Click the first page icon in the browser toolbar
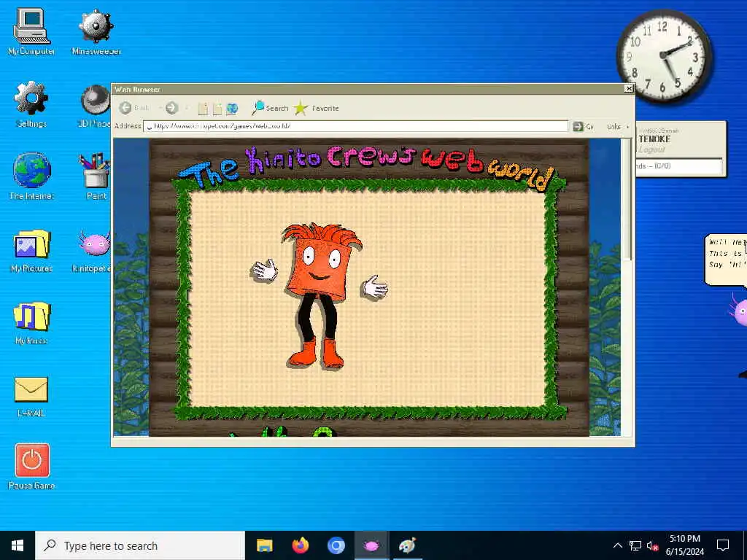Image resolution: width=747 pixels, height=560 pixels. coord(204,109)
